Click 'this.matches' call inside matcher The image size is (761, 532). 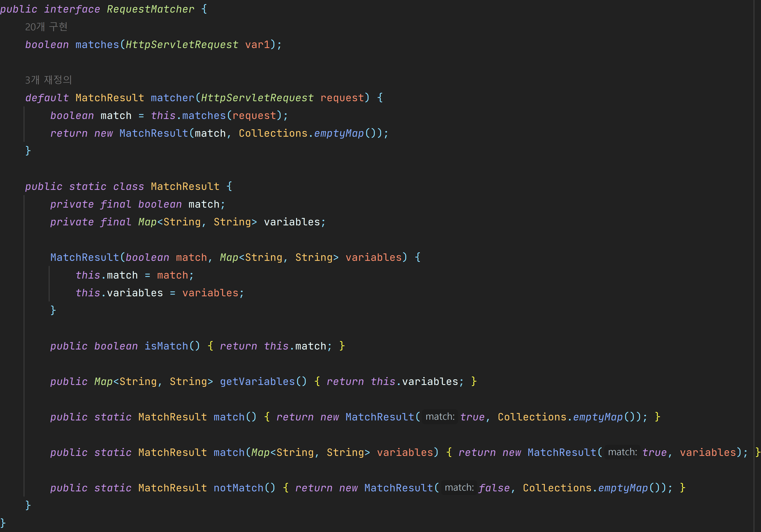click(188, 116)
